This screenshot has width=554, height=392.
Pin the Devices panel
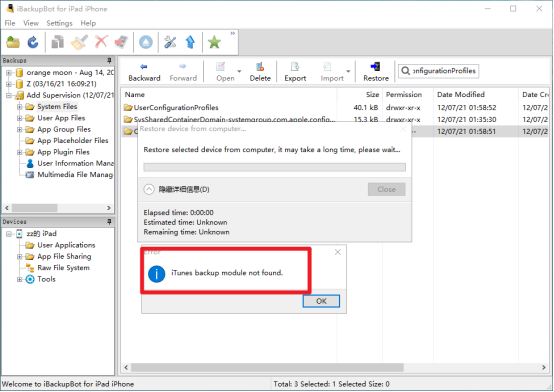coord(109,222)
